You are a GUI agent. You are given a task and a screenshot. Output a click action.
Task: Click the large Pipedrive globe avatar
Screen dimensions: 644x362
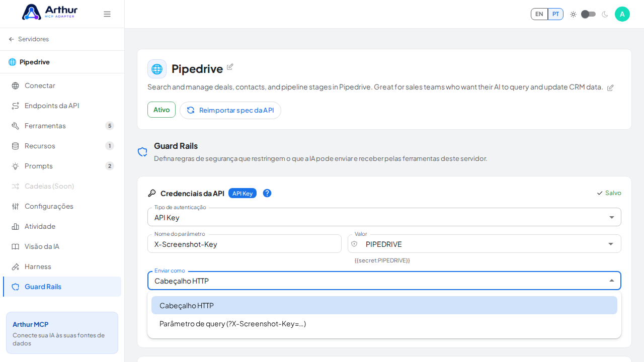pos(157,69)
